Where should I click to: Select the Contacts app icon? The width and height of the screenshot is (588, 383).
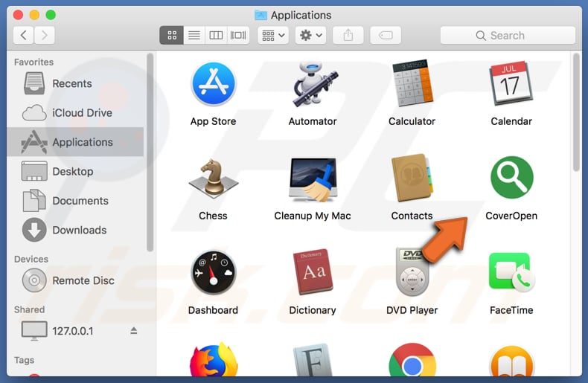coord(412,178)
